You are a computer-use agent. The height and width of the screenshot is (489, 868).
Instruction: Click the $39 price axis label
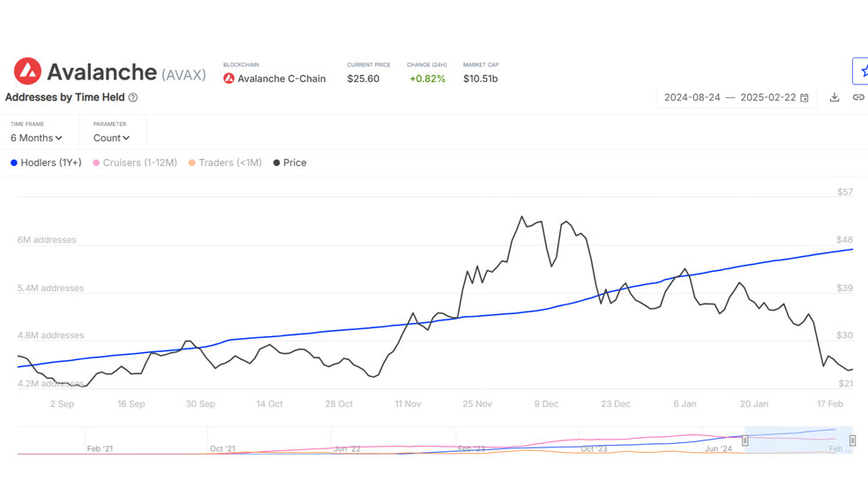[845, 288]
